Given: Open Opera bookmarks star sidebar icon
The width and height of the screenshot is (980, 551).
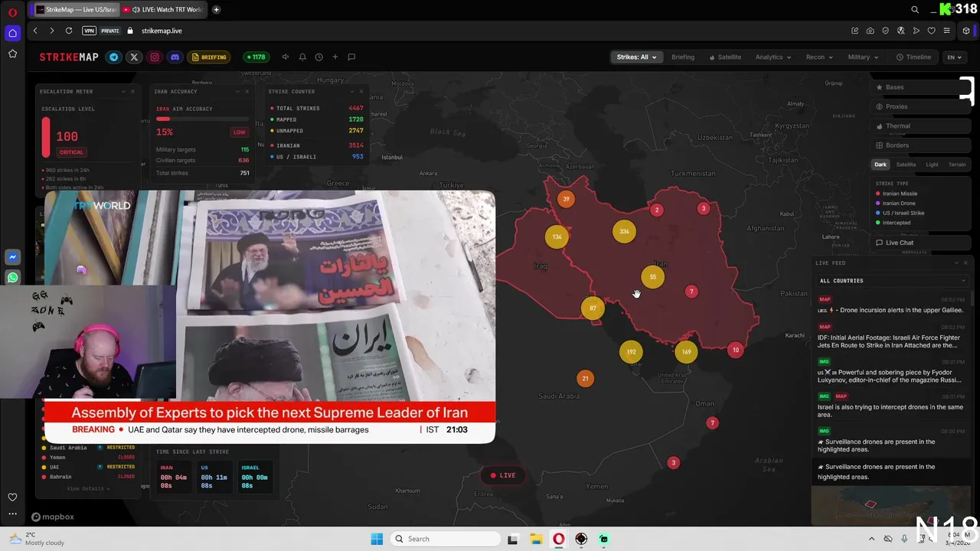Looking at the screenshot, I should point(12,54).
